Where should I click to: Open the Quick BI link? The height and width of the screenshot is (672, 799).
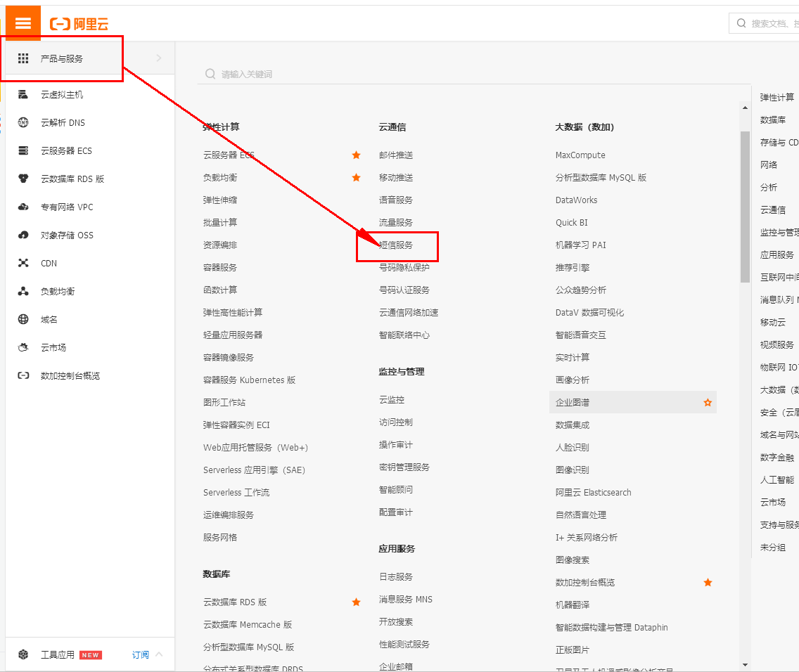(x=572, y=222)
